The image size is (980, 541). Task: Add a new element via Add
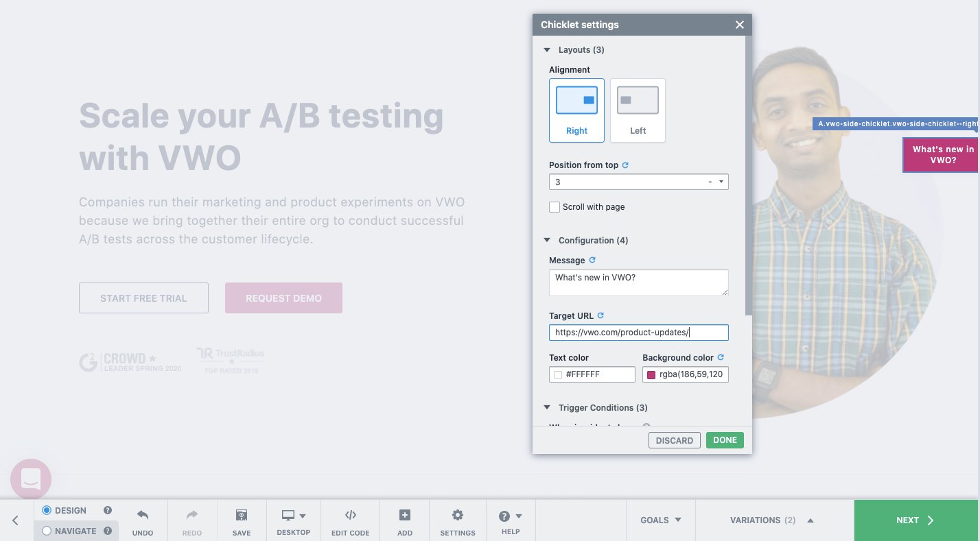tap(405, 521)
